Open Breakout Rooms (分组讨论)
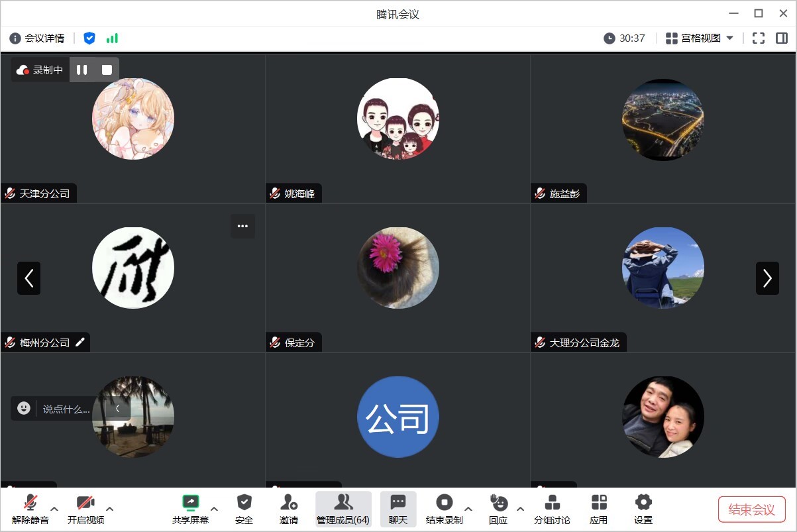 coord(552,509)
